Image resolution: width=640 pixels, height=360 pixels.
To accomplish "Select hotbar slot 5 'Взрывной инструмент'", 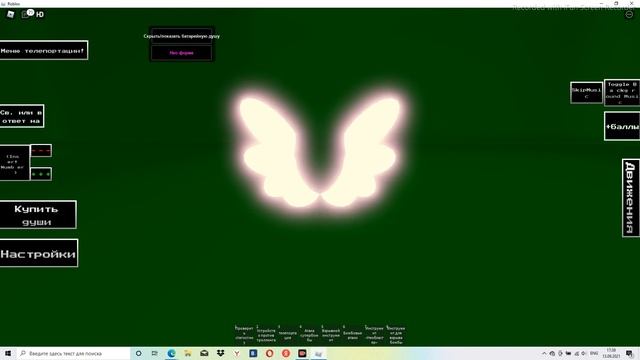I will [x=331, y=335].
